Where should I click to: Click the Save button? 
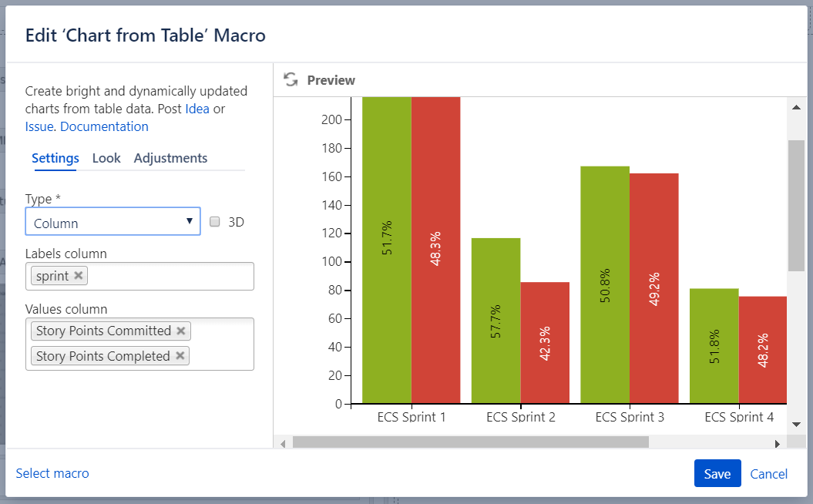click(717, 474)
